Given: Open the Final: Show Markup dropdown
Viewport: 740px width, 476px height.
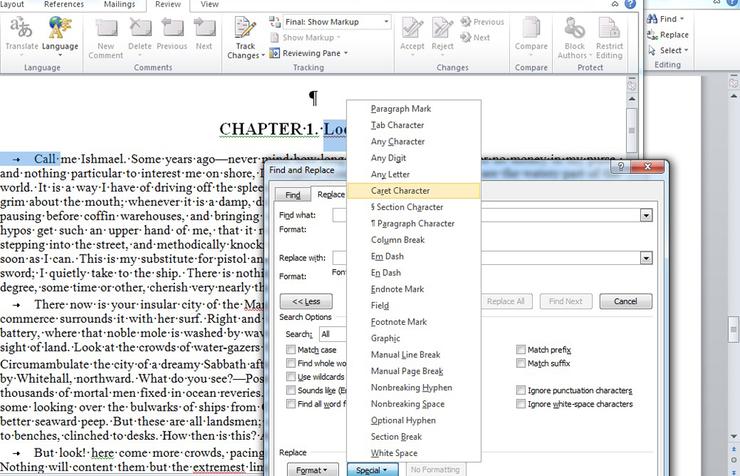Looking at the screenshot, I should [337, 22].
